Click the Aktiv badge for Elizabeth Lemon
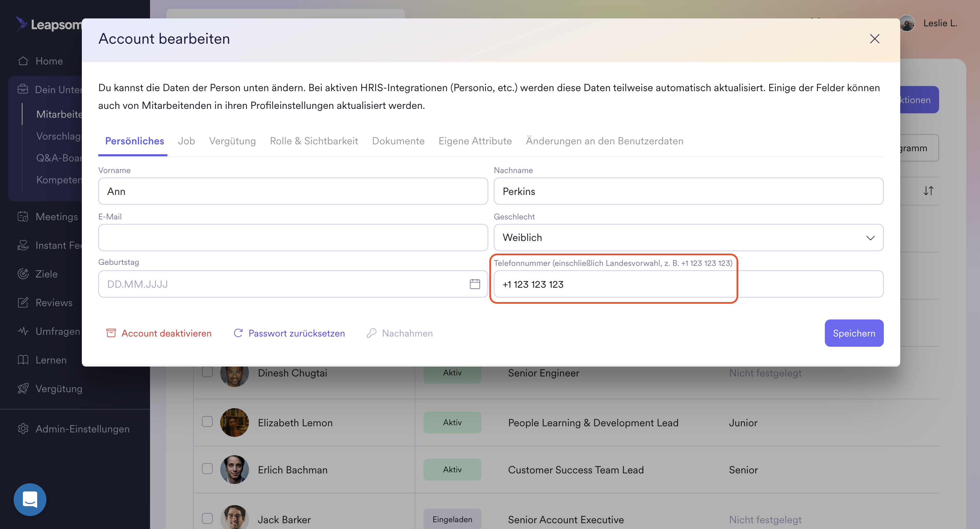 (x=452, y=423)
